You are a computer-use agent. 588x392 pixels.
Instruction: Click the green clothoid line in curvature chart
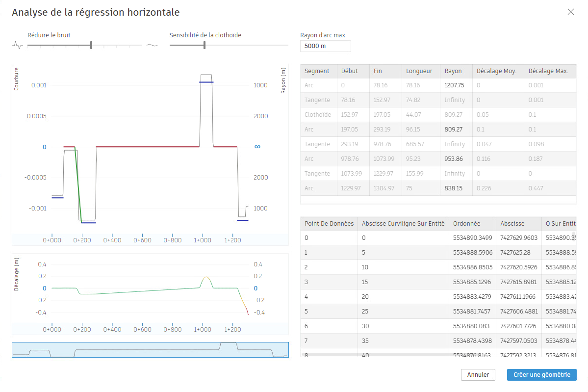(78, 184)
